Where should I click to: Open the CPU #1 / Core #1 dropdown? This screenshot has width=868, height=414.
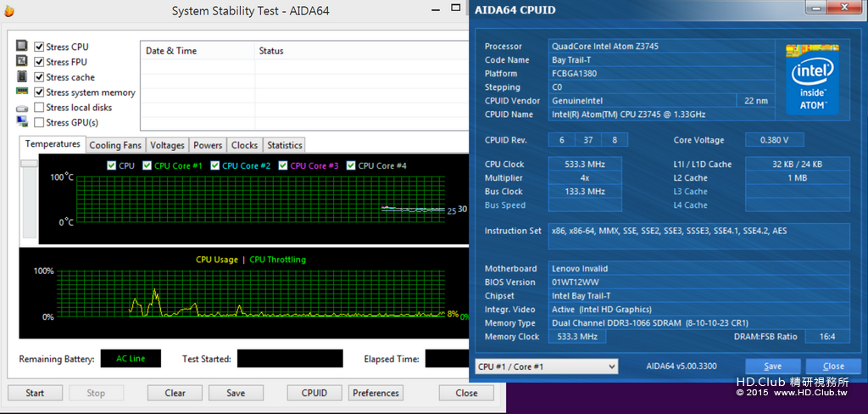[x=546, y=366]
